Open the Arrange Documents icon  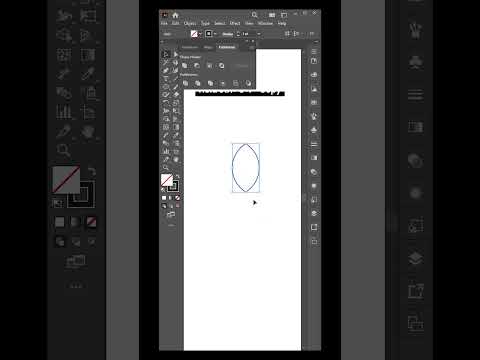click(272, 15)
